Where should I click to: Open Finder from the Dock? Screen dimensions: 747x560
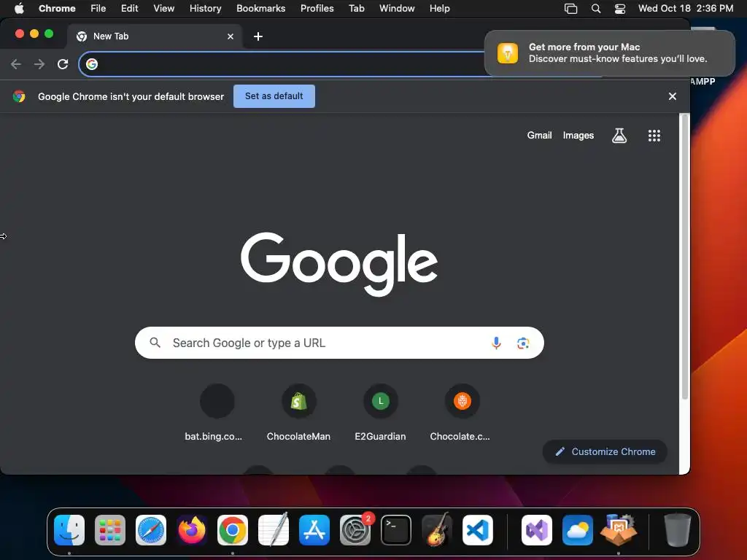coord(69,530)
